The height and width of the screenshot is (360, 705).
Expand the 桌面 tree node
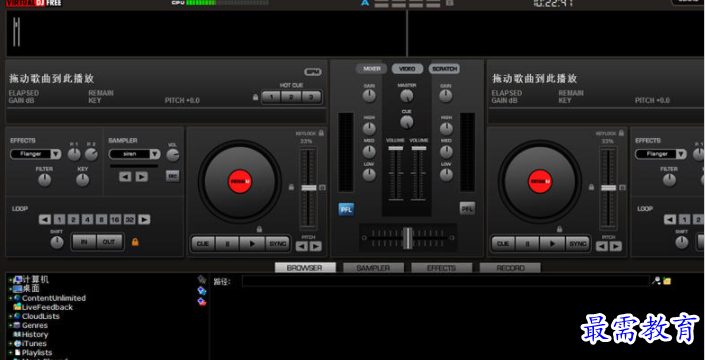10,289
